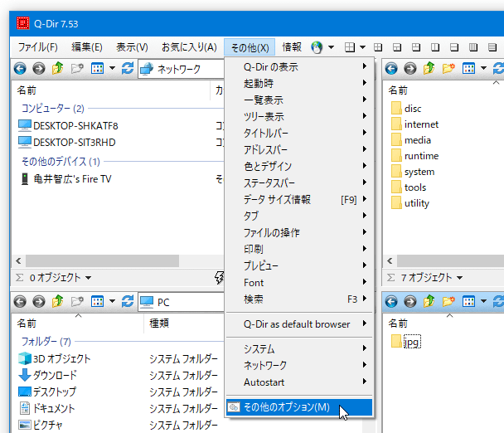The width and height of the screenshot is (504, 433).
Task: Go forward in the ネットワーク pane
Action: point(39,69)
